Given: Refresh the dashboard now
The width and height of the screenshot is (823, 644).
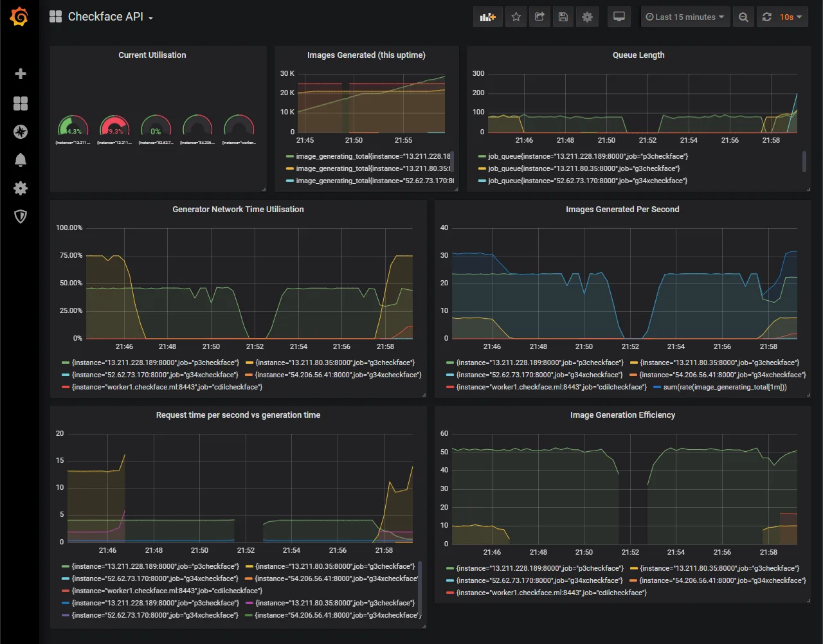Looking at the screenshot, I should coord(766,17).
